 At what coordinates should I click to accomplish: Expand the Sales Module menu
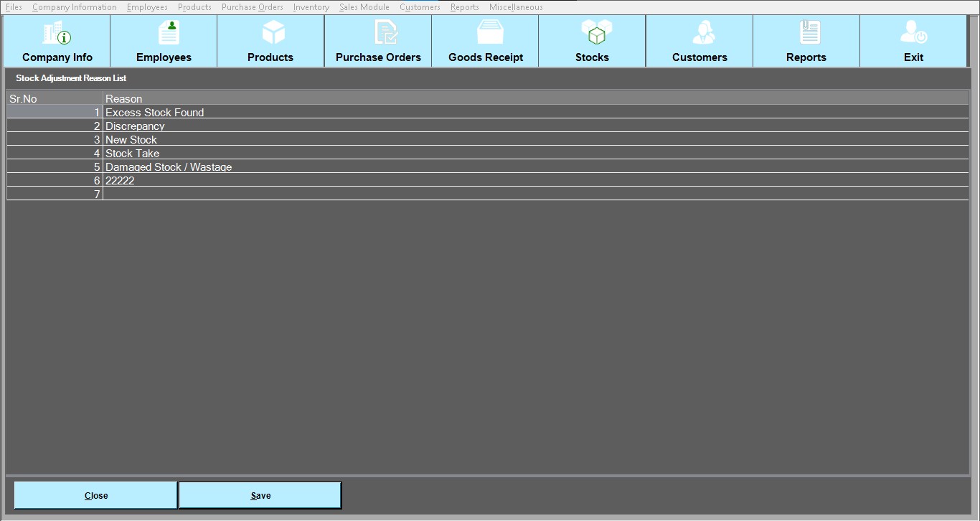364,7
